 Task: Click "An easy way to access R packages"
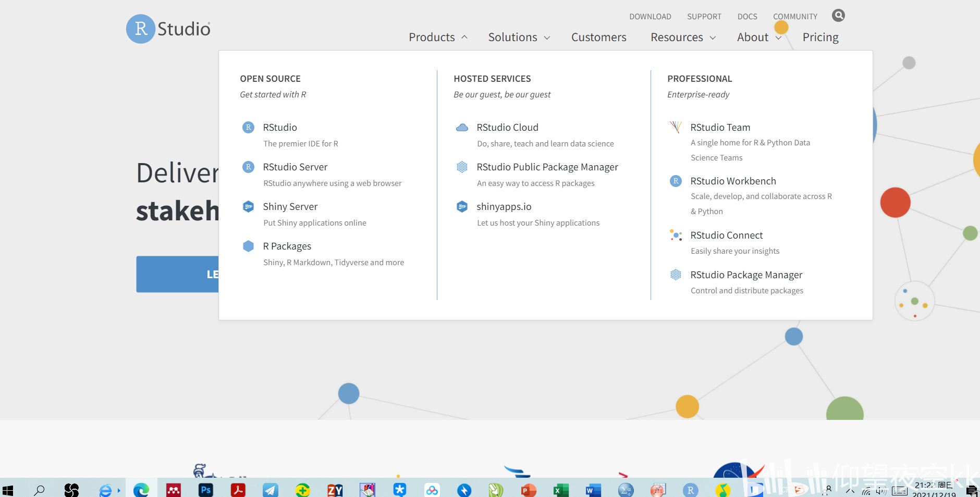coord(536,183)
